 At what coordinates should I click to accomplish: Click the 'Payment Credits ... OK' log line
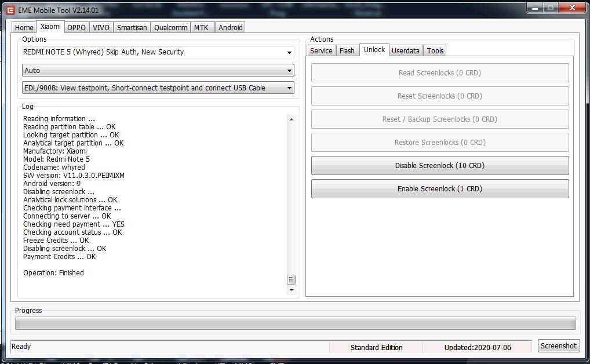[60, 257]
